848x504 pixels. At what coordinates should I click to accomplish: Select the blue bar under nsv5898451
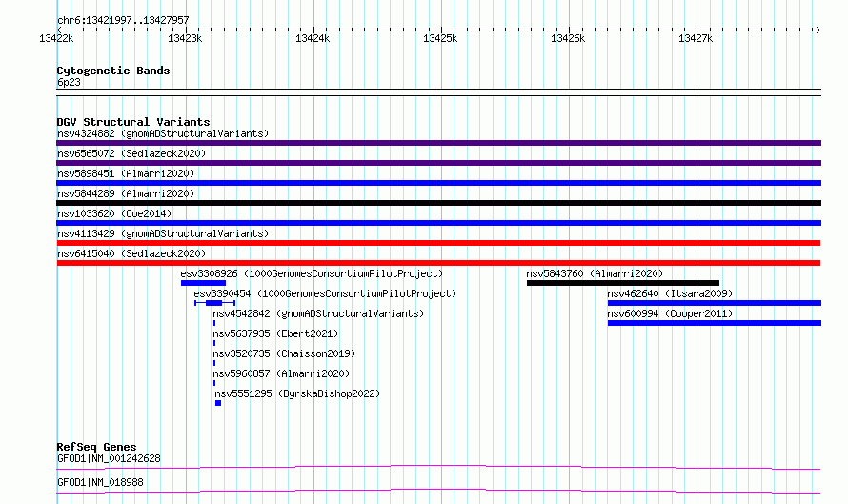coord(438,183)
